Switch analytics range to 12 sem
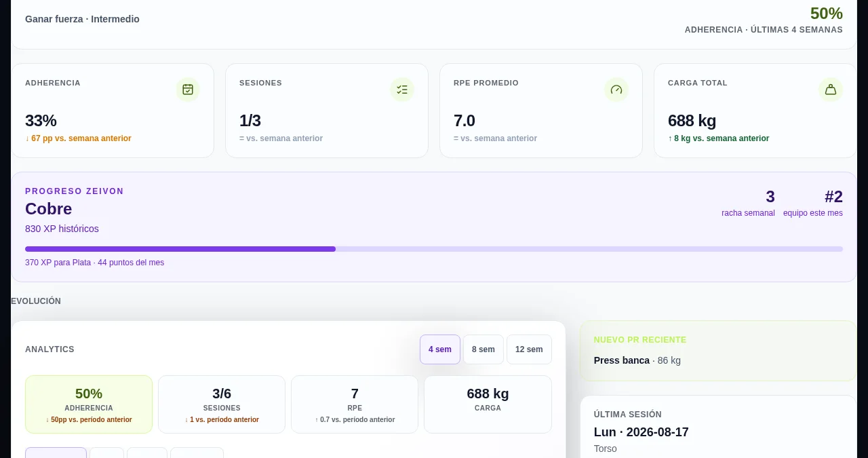Image resolution: width=868 pixels, height=458 pixels. pos(529,349)
